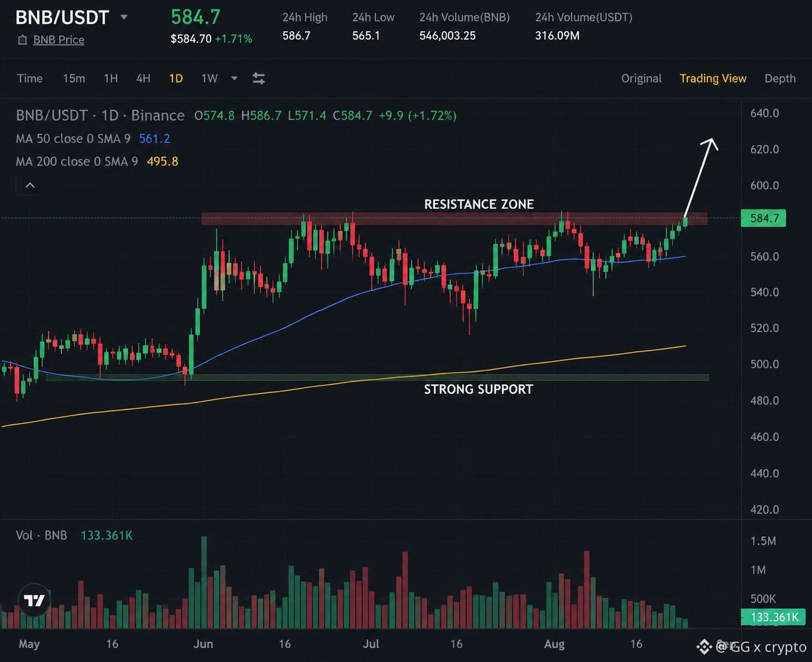The height and width of the screenshot is (662, 812).
Task: Select the 4H timeframe
Action: point(143,78)
